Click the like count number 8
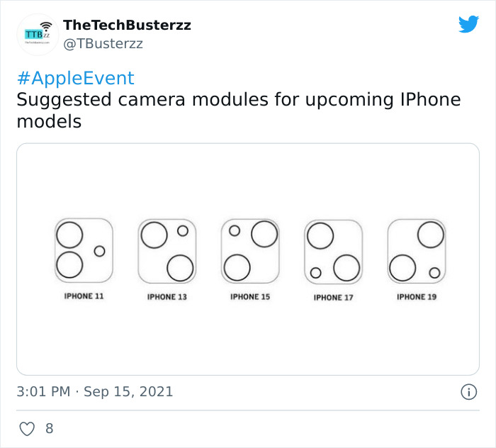 point(49,429)
